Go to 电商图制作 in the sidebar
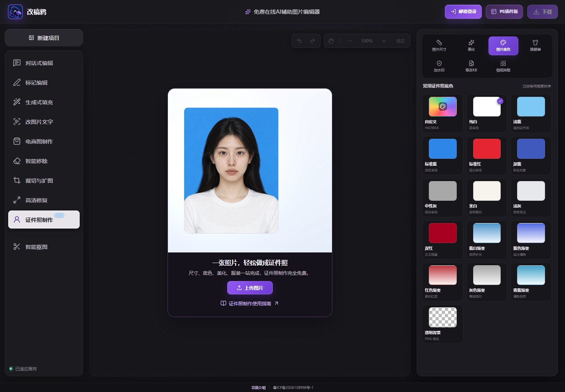The width and height of the screenshot is (565, 392). [44, 142]
